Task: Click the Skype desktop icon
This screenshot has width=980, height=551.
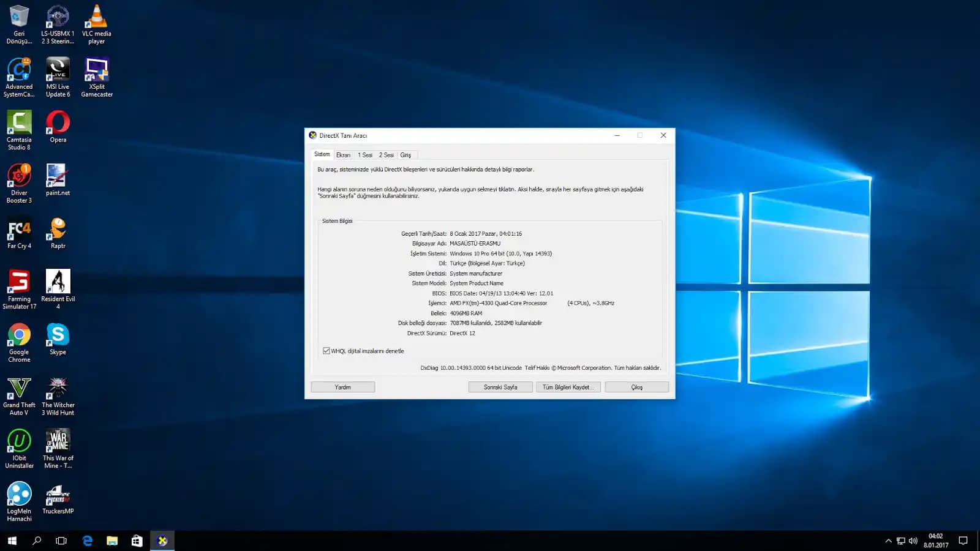Action: tap(58, 339)
